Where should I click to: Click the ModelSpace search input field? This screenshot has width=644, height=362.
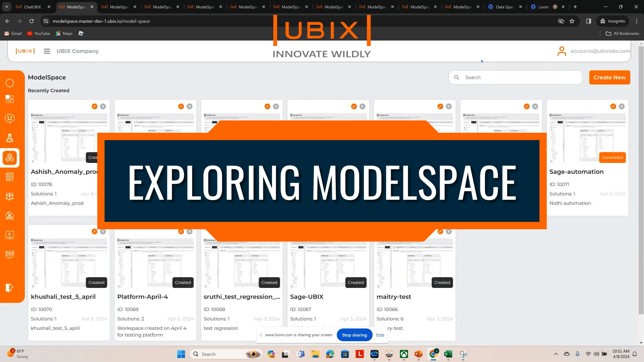pyautogui.click(x=515, y=77)
